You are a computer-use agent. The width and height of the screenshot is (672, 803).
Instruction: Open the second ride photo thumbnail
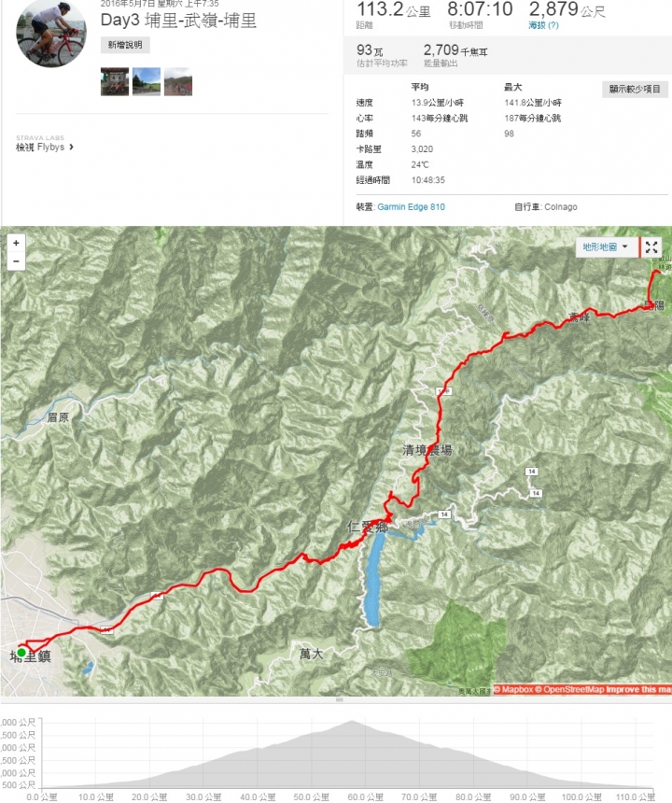(147, 81)
